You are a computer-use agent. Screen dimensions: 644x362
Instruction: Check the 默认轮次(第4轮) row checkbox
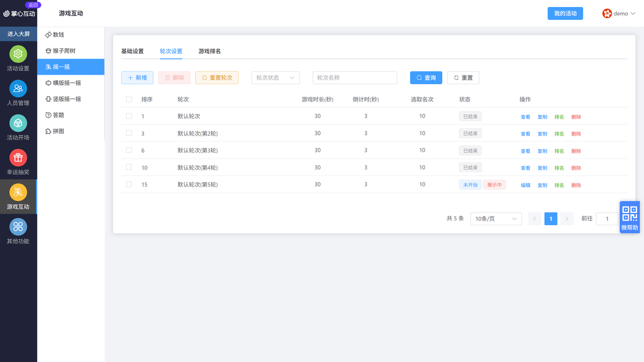tap(129, 167)
